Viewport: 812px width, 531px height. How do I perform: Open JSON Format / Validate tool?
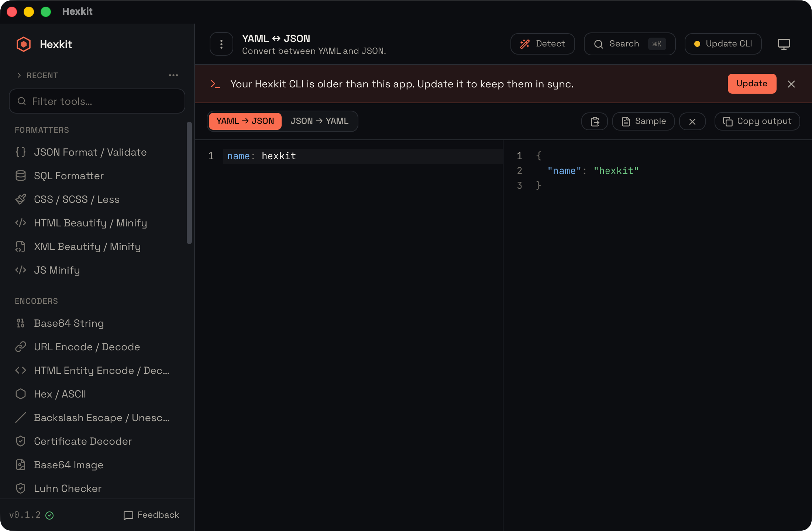(x=97, y=152)
